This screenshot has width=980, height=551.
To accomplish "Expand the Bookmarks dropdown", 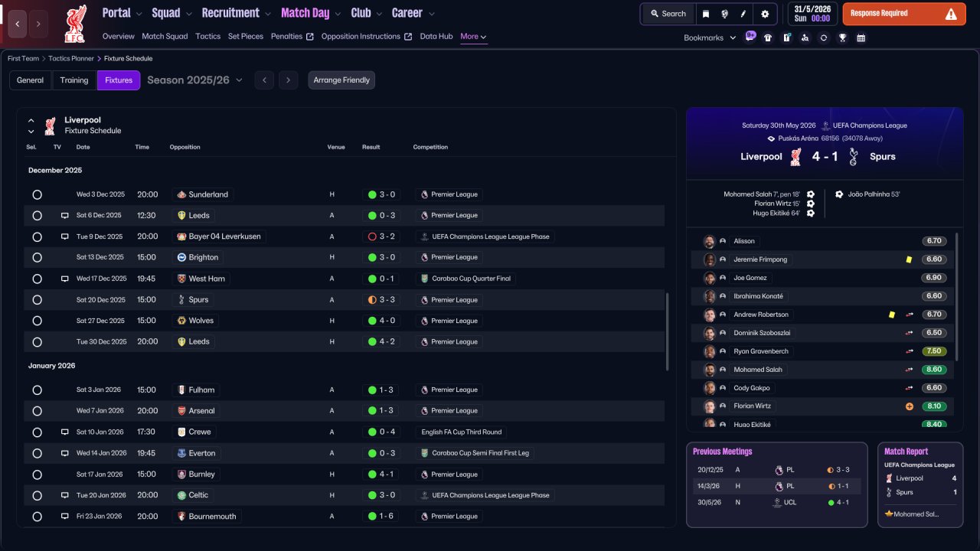I will (x=710, y=37).
